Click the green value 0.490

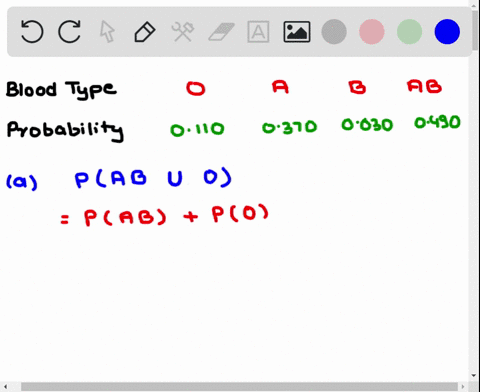click(437, 122)
